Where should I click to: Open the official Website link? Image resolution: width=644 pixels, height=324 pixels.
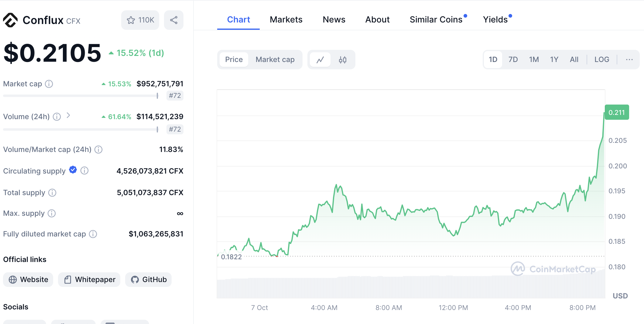(x=28, y=280)
